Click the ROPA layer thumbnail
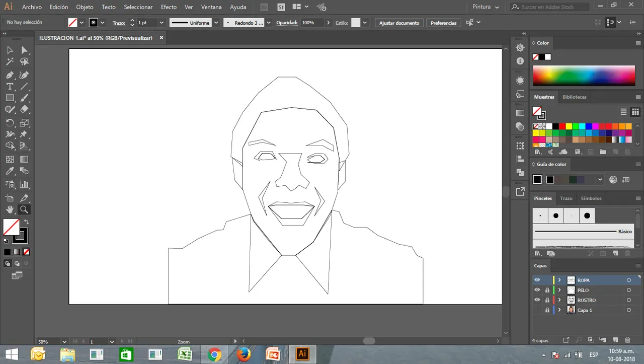The image size is (644, 364). tap(571, 280)
